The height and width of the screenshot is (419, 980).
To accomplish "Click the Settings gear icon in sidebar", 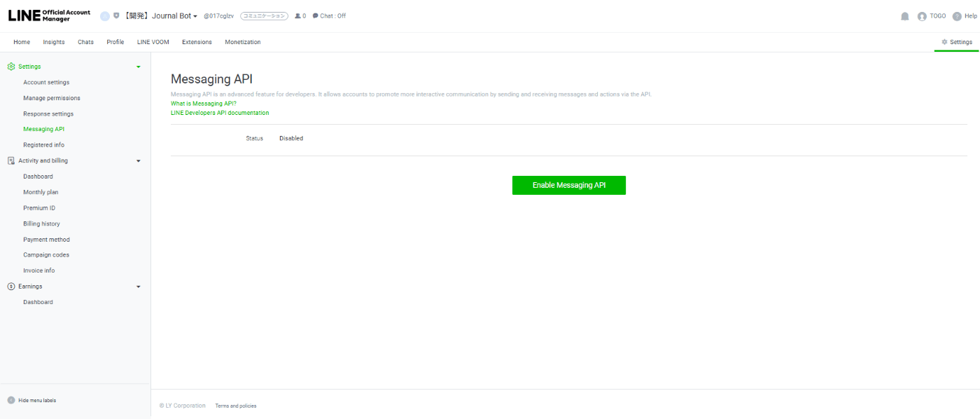I will click(x=11, y=67).
